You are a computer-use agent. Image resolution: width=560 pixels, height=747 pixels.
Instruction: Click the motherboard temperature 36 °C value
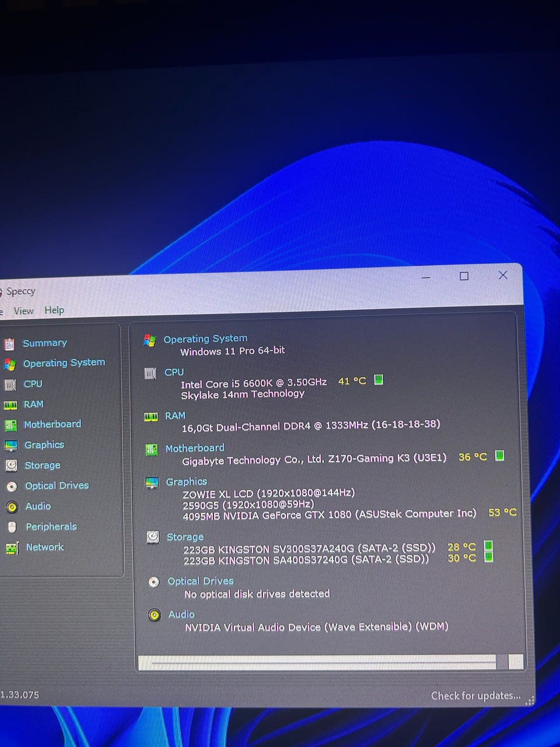pyautogui.click(x=473, y=457)
